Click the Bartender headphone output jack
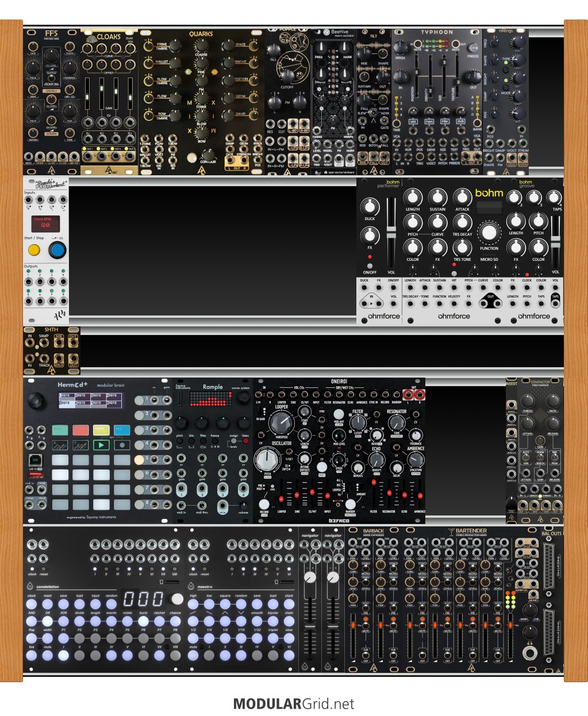 coord(529,653)
